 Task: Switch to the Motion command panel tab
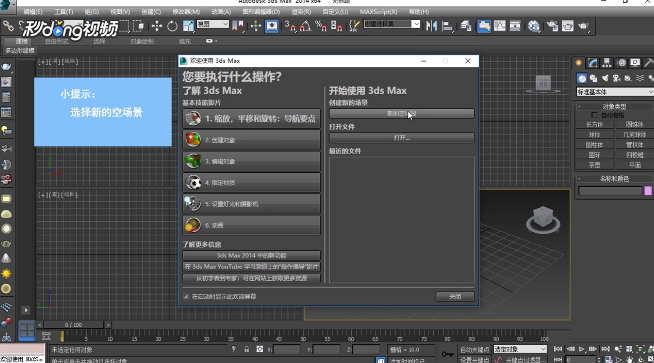[x=621, y=63]
